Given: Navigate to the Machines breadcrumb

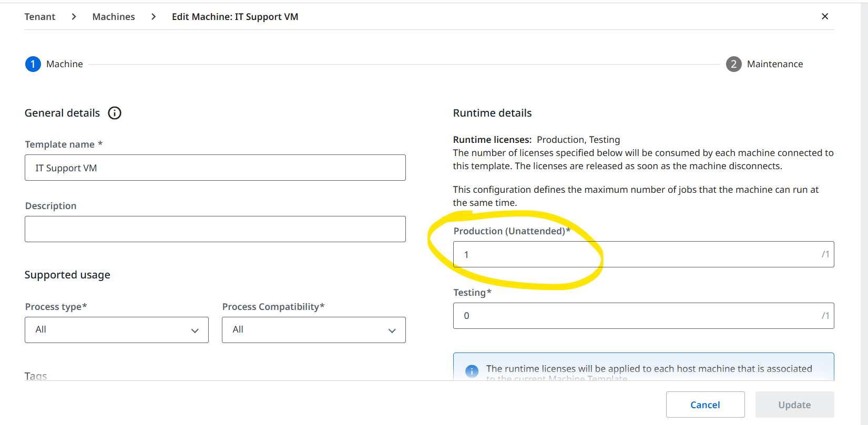Looking at the screenshot, I should coord(114,17).
